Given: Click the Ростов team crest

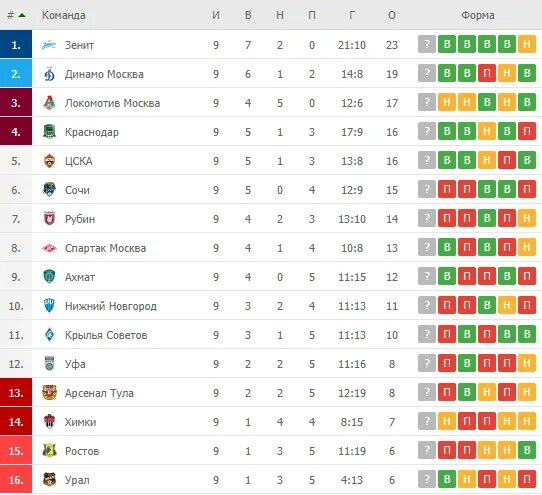Looking at the screenshot, I should coord(49,451).
